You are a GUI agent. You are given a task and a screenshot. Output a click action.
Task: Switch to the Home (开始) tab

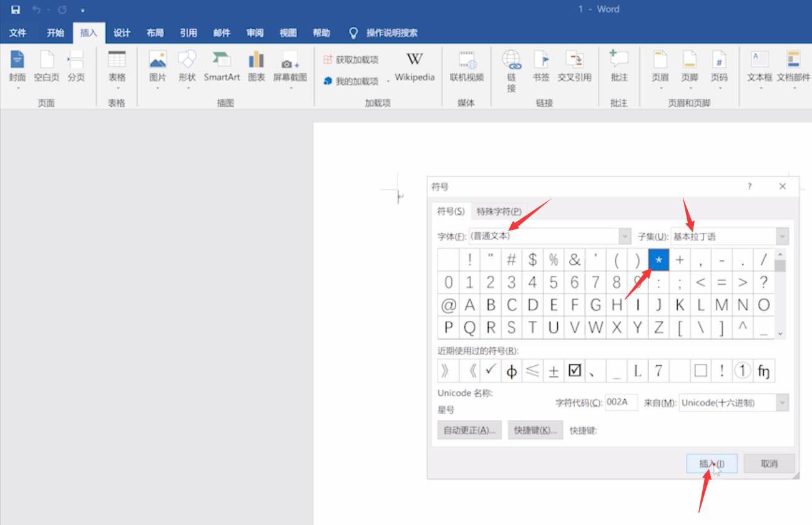[56, 32]
